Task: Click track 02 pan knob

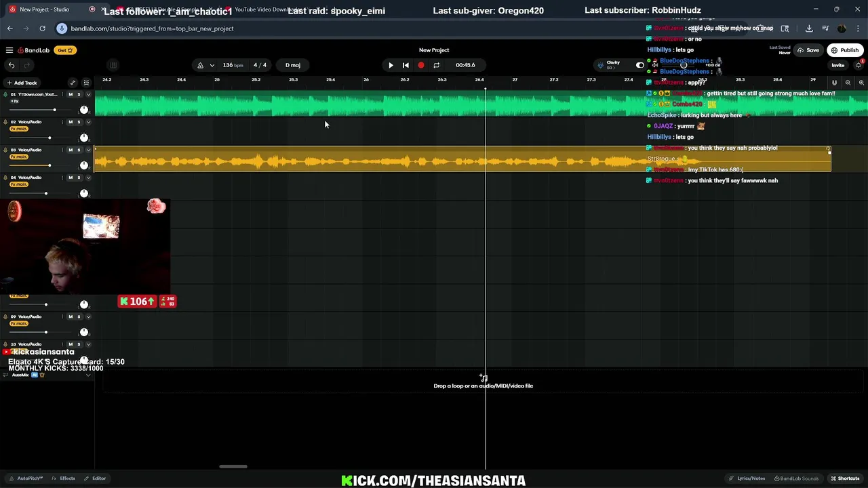Action: coord(84,138)
